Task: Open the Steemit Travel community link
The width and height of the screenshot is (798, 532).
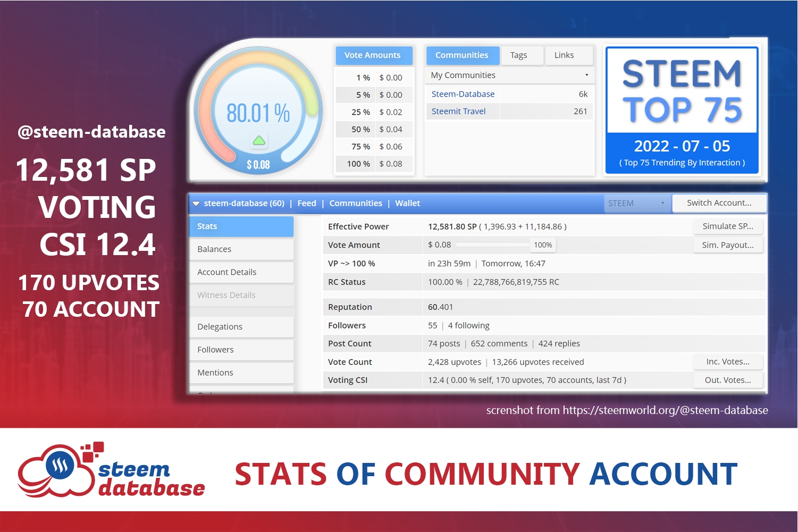Action: tap(458, 112)
